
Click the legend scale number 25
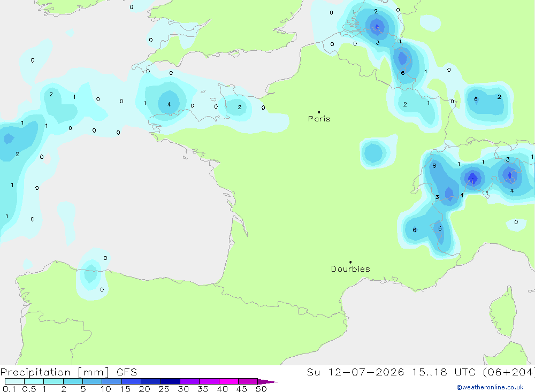[x=164, y=389]
